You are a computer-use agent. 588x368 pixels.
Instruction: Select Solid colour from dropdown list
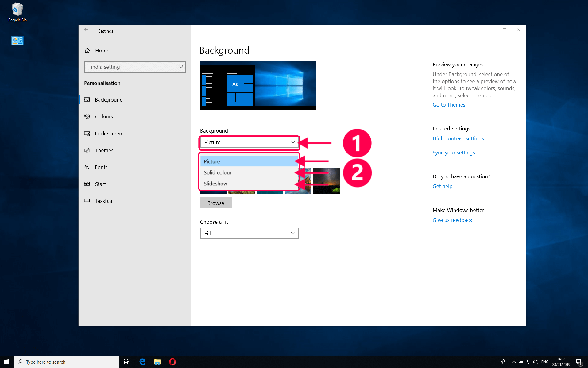pyautogui.click(x=218, y=172)
